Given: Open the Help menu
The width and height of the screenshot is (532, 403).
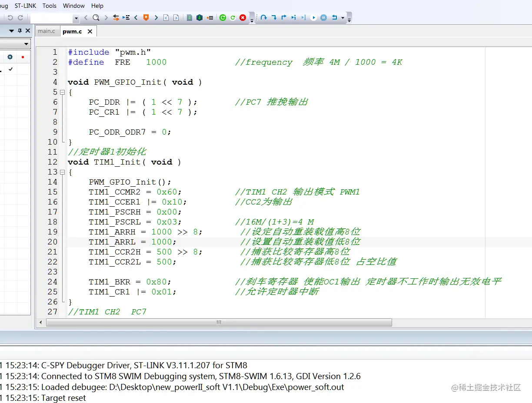Looking at the screenshot, I should pyautogui.click(x=97, y=6).
